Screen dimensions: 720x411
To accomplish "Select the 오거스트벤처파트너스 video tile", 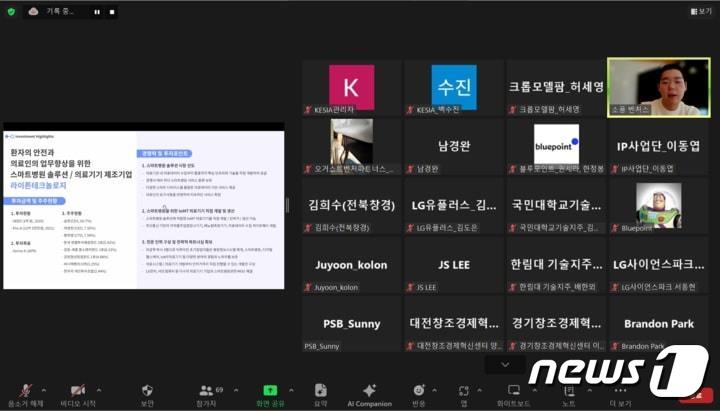I will click(352, 146).
